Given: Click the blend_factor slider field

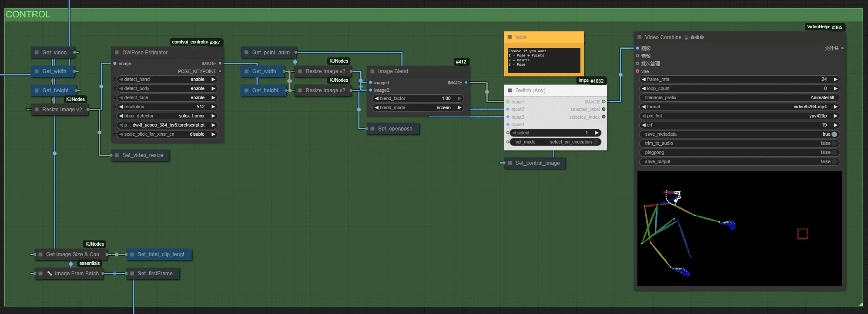Looking at the screenshot, I should tap(418, 99).
